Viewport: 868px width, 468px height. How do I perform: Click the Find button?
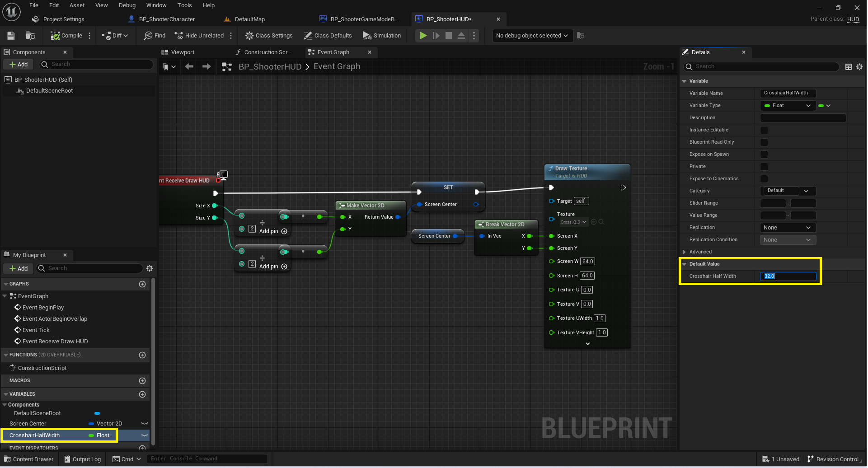[155, 36]
